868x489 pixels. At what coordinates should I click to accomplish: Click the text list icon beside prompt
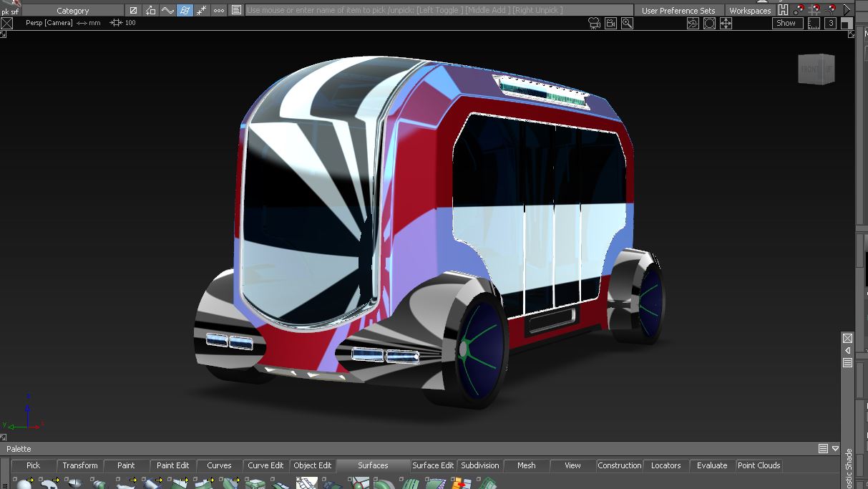pyautogui.click(x=236, y=10)
